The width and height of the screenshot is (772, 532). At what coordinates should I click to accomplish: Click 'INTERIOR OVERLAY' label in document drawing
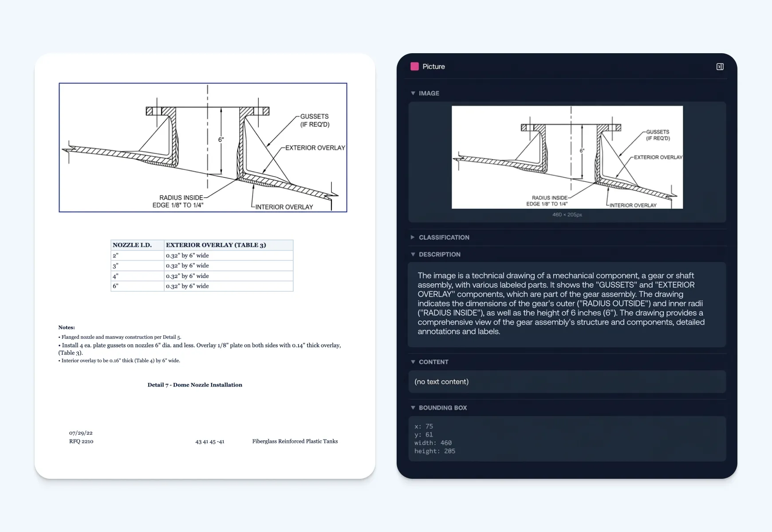click(x=284, y=207)
